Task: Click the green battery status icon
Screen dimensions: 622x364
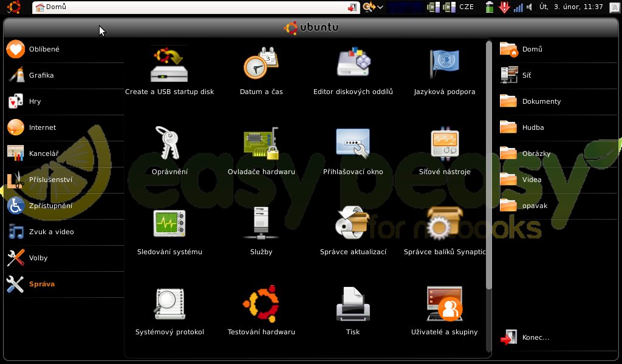Action: point(490,7)
